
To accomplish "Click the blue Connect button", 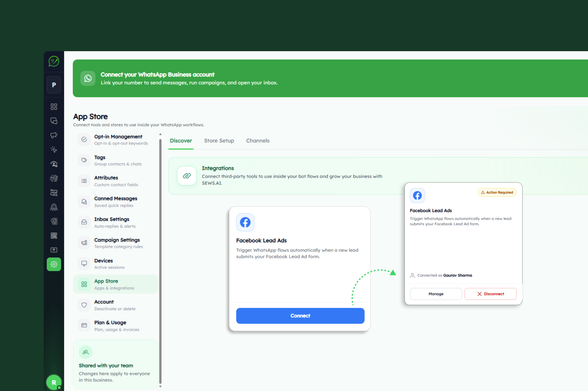I will [x=300, y=316].
